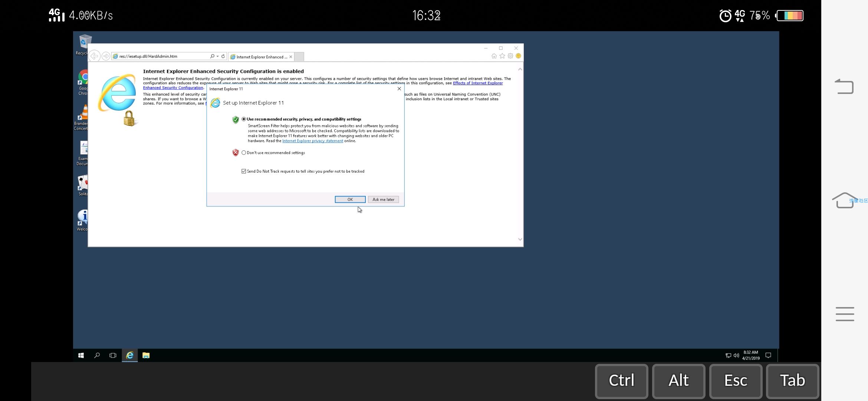Viewport: 868px width, 401px height.
Task: Click the smiley feedback icon
Action: (x=519, y=56)
